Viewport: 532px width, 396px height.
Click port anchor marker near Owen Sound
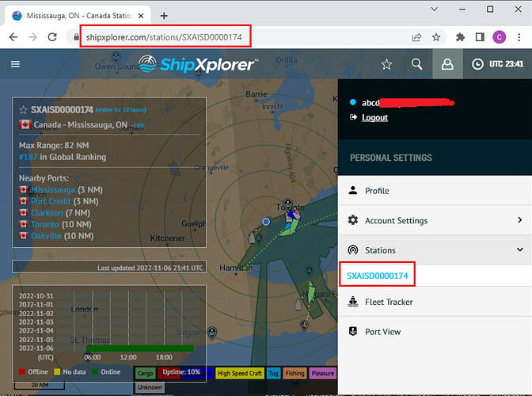coord(116,56)
